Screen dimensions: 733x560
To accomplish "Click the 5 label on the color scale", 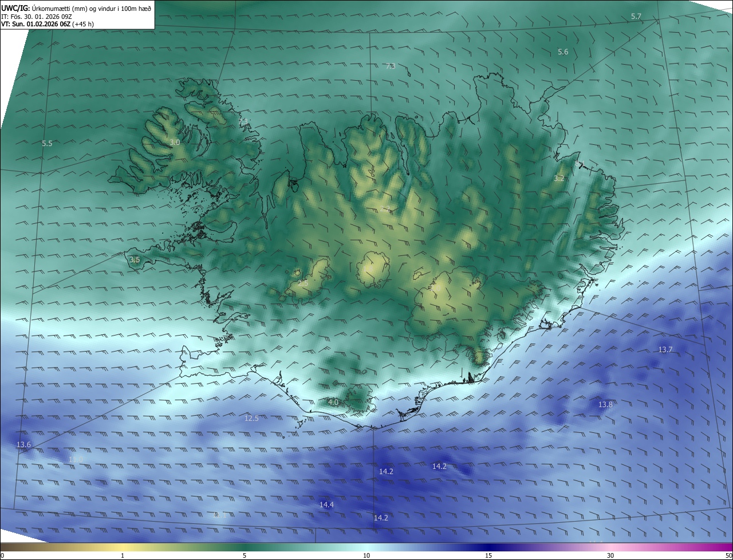I will coord(245,555).
